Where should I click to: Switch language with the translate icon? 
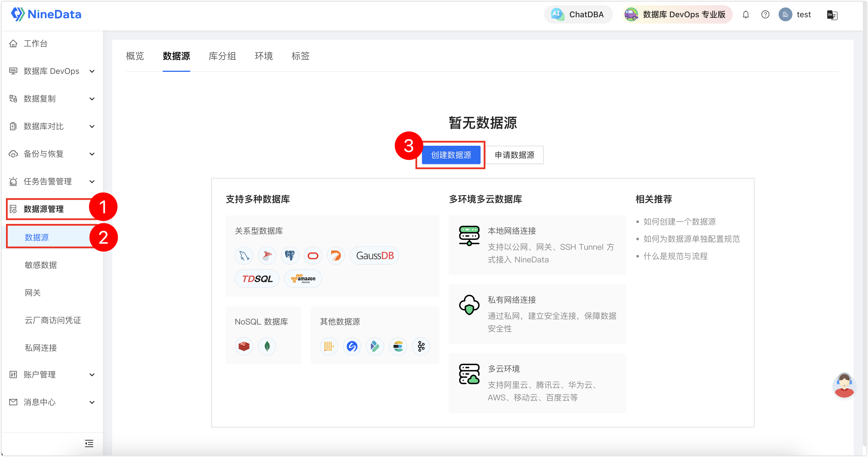(x=832, y=15)
